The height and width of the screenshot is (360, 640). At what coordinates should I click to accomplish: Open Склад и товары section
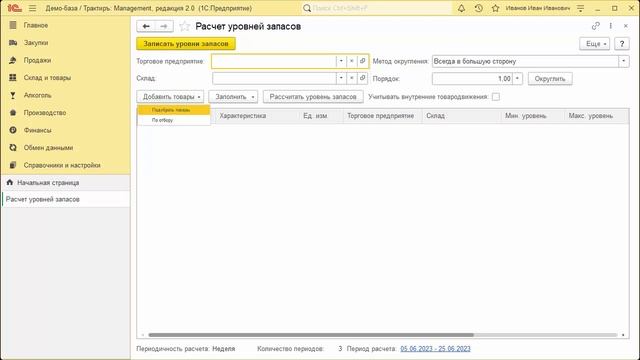tap(65, 78)
